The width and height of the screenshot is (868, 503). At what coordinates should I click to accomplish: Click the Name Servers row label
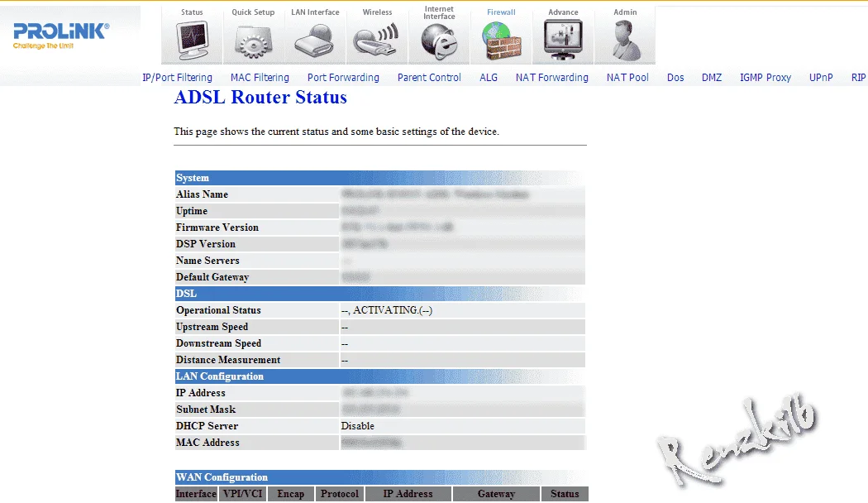207,261
